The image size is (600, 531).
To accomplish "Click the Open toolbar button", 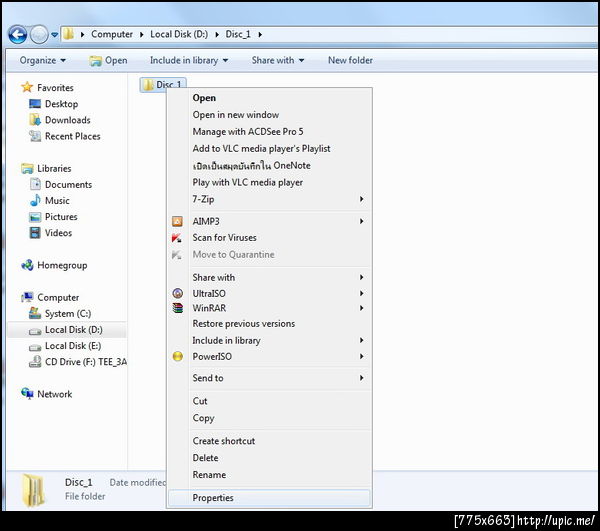I will coord(108,60).
